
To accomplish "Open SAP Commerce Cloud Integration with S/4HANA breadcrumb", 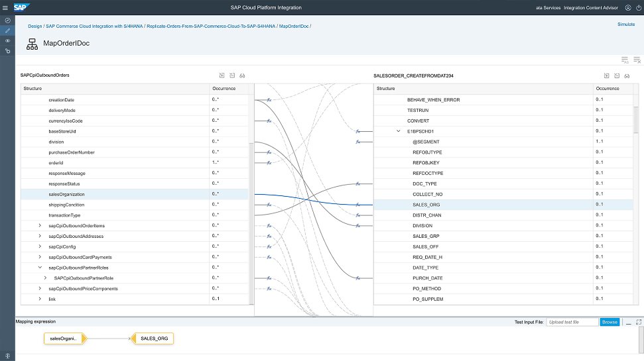I will click(94, 26).
